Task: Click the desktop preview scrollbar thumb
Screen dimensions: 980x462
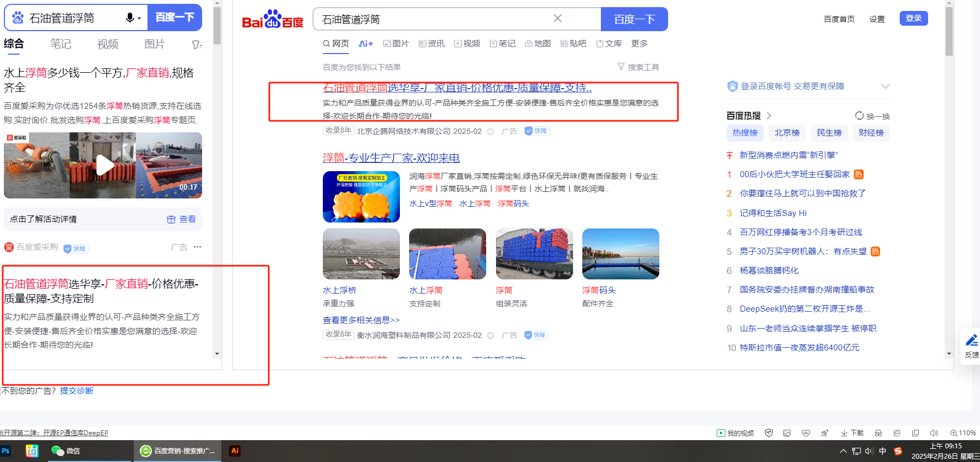Action: (x=949, y=31)
